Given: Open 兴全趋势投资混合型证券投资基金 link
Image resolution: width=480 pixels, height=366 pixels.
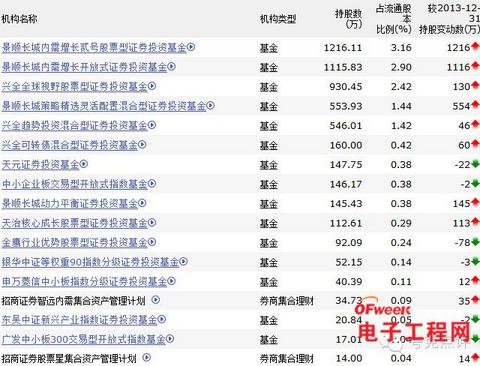Looking at the screenshot, I should click(74, 126).
